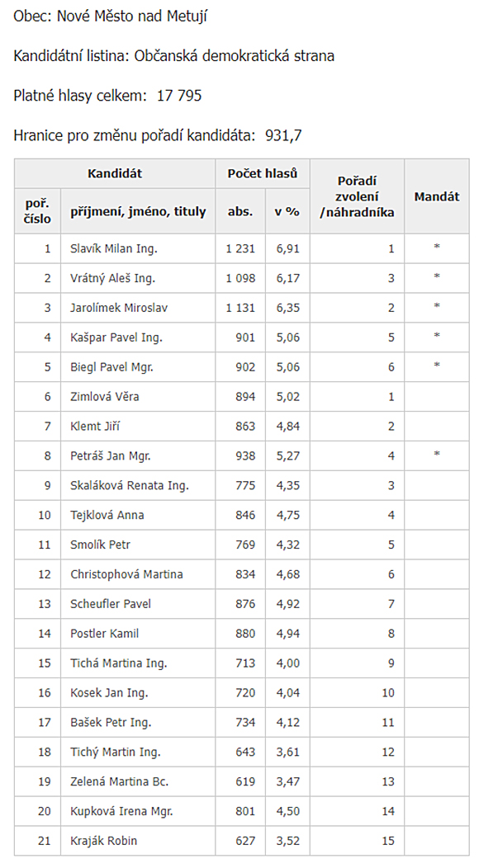Click the Mandát column header

click(437, 196)
